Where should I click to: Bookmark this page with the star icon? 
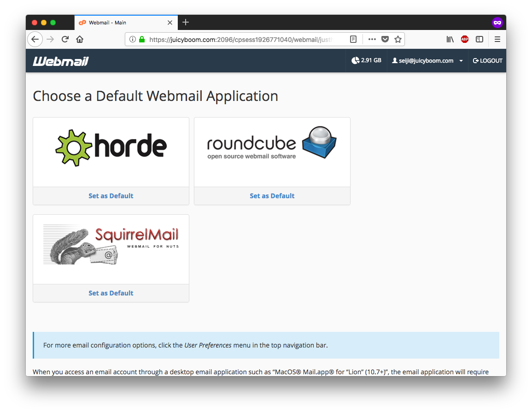coord(398,39)
